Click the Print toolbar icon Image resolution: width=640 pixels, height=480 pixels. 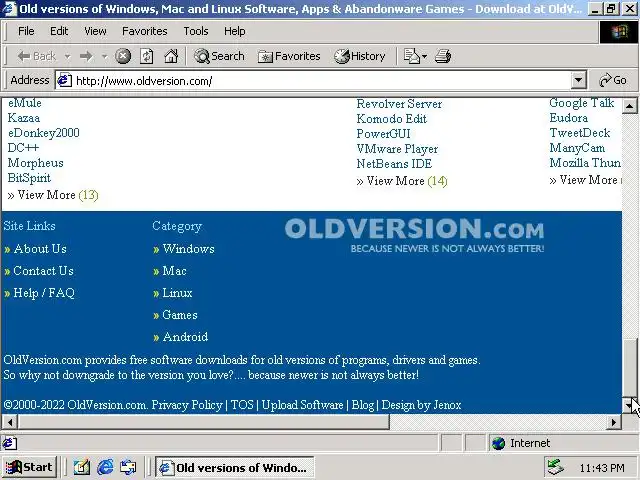point(443,56)
